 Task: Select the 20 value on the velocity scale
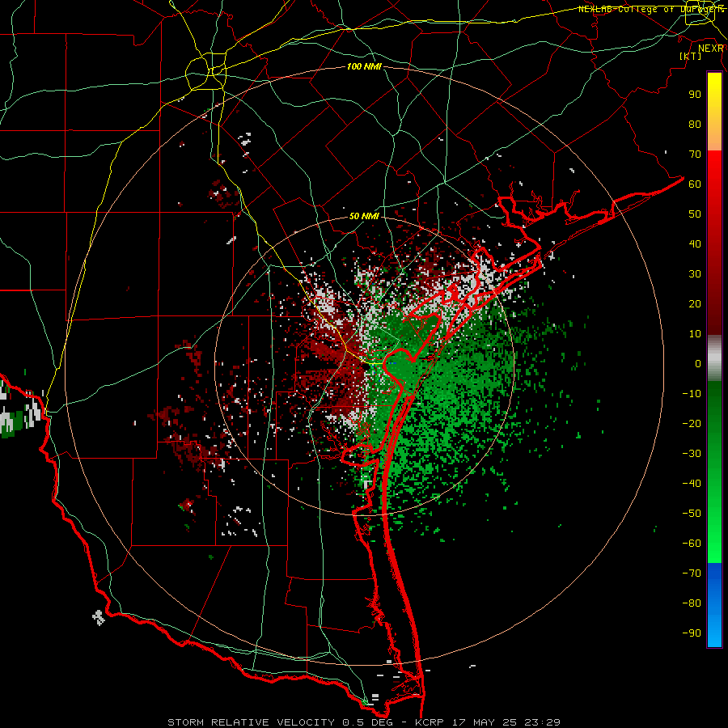click(695, 303)
